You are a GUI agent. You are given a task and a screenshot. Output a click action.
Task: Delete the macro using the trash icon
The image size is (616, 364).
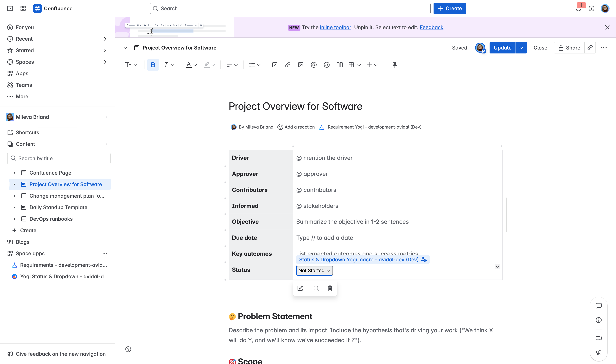(x=330, y=288)
